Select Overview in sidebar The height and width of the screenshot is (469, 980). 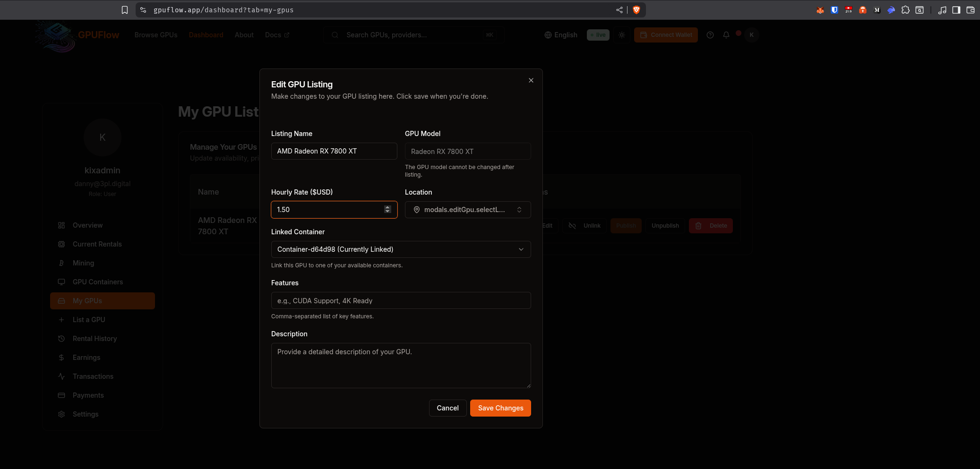tap(103, 225)
